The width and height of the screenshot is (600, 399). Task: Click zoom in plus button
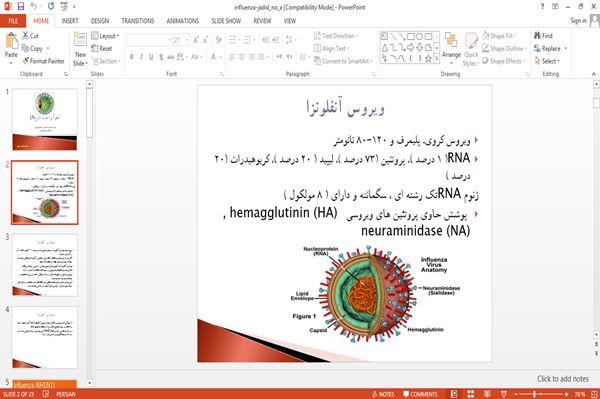(x=566, y=394)
